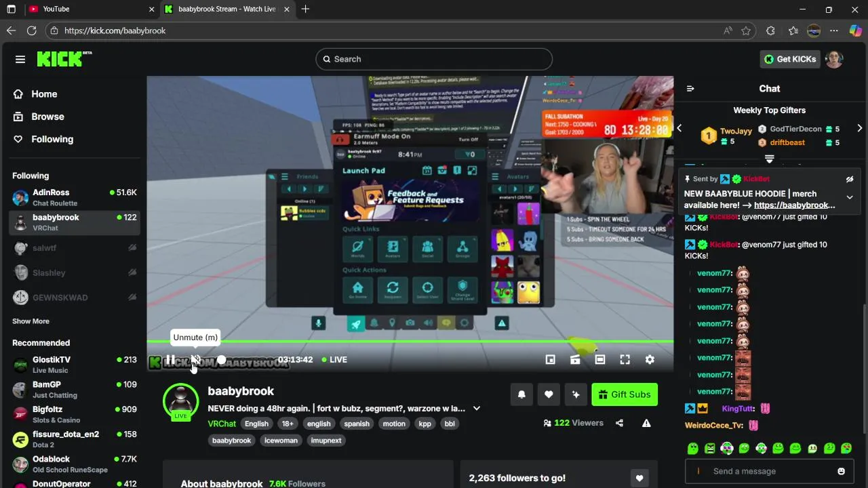This screenshot has width=868, height=488.
Task: Open the recommended GlostikTV channel
Action: (75, 365)
